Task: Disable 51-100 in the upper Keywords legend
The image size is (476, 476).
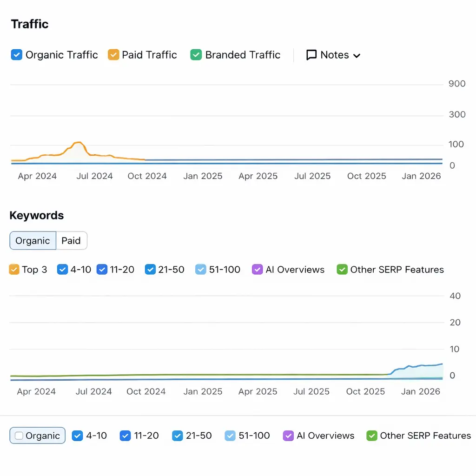Action: tap(201, 270)
